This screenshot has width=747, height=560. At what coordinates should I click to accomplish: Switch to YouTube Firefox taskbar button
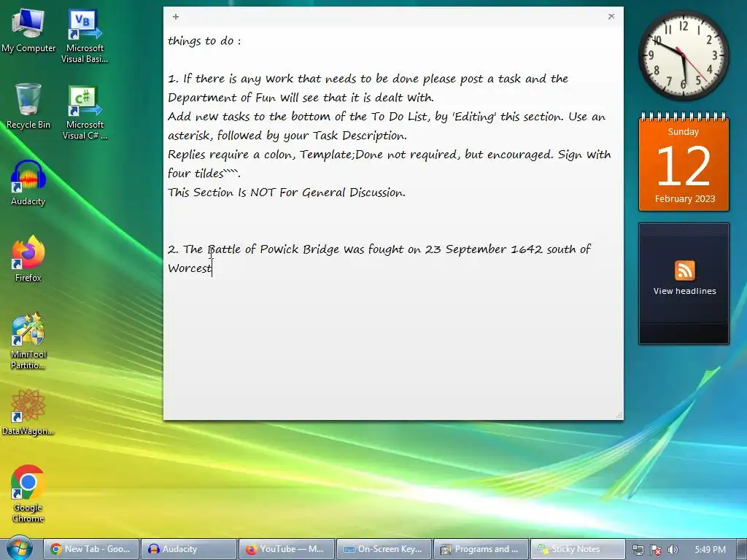286,549
